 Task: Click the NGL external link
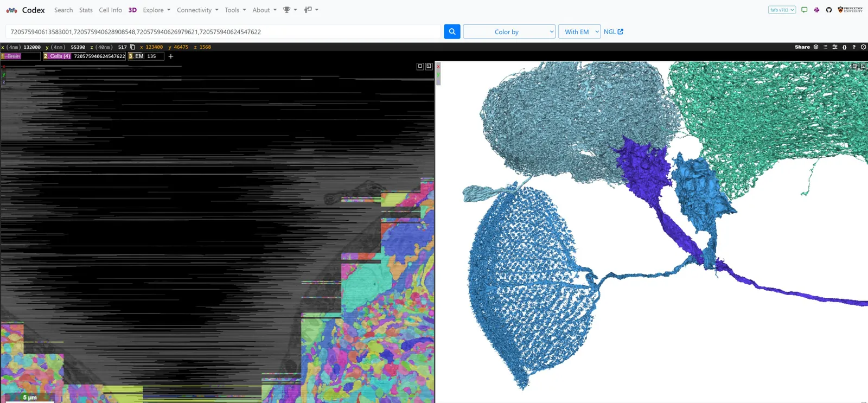pyautogui.click(x=613, y=32)
